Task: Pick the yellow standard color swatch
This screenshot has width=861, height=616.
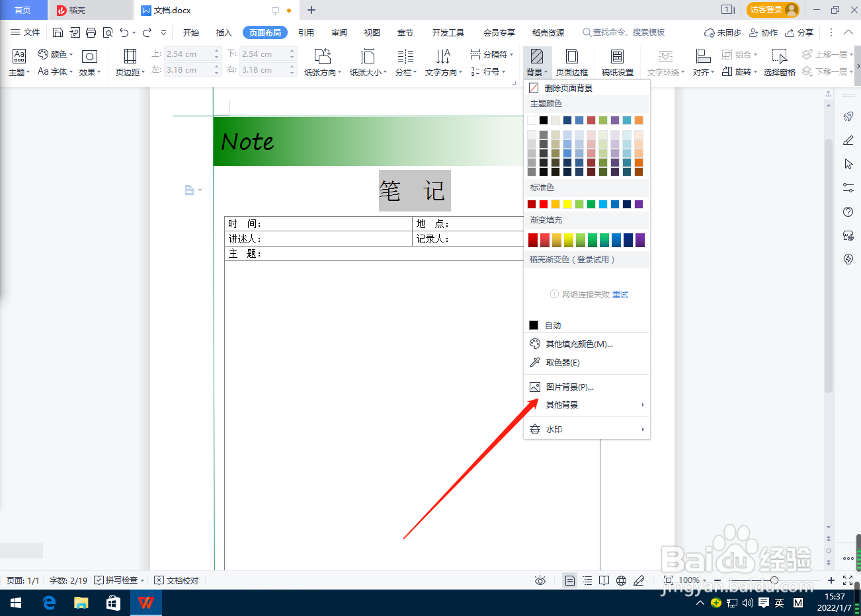Action: pos(567,204)
